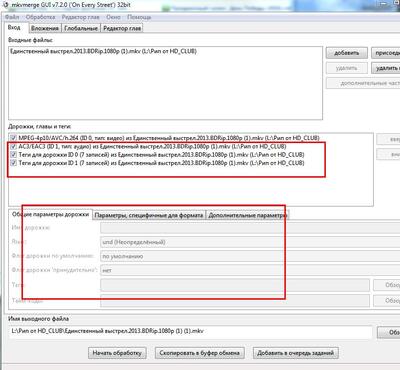
Task: Toggle the AC3/EAC3 audio track checkbox
Action: [x=13, y=146]
